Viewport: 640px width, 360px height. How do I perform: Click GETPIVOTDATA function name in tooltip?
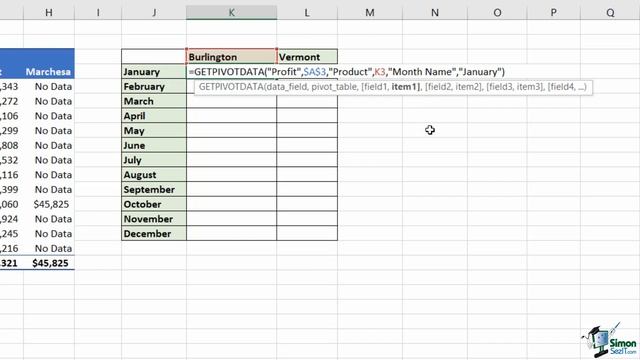tap(231, 87)
